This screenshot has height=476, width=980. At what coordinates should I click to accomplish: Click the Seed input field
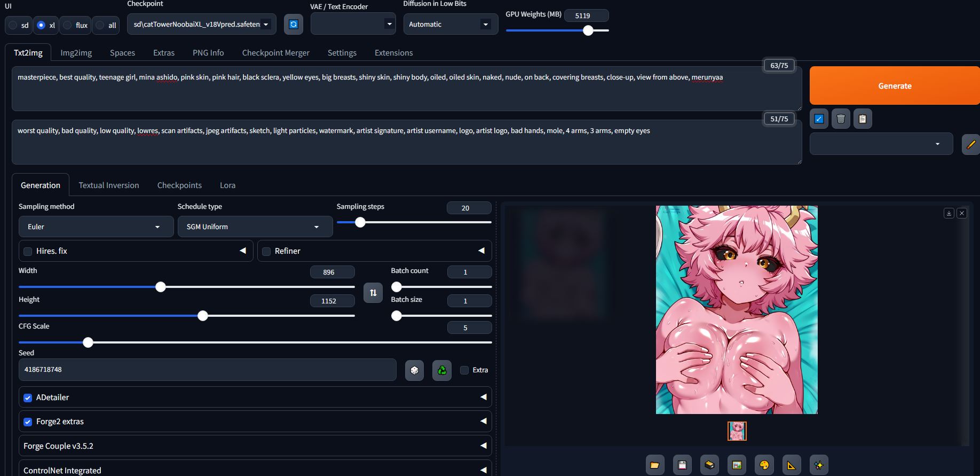click(208, 370)
